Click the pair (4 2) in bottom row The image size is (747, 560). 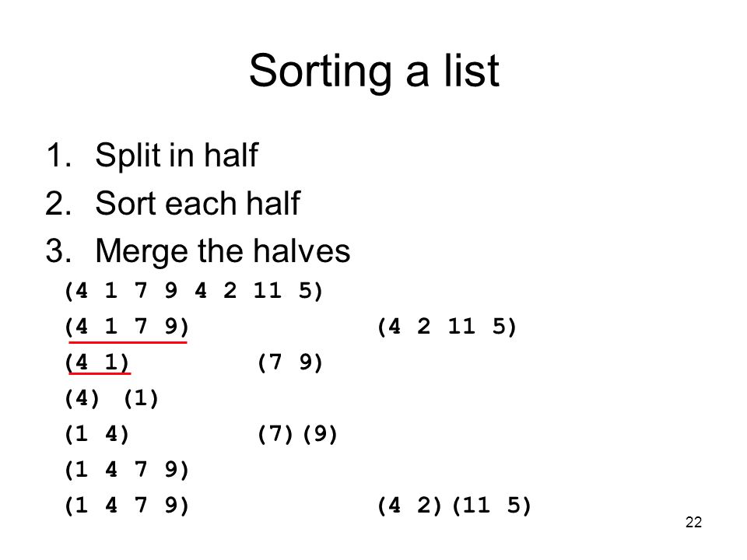(409, 506)
